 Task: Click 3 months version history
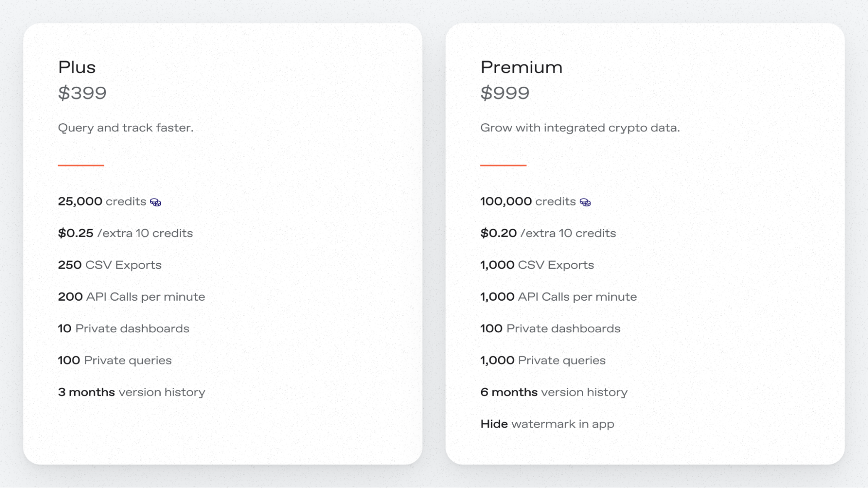tap(131, 392)
